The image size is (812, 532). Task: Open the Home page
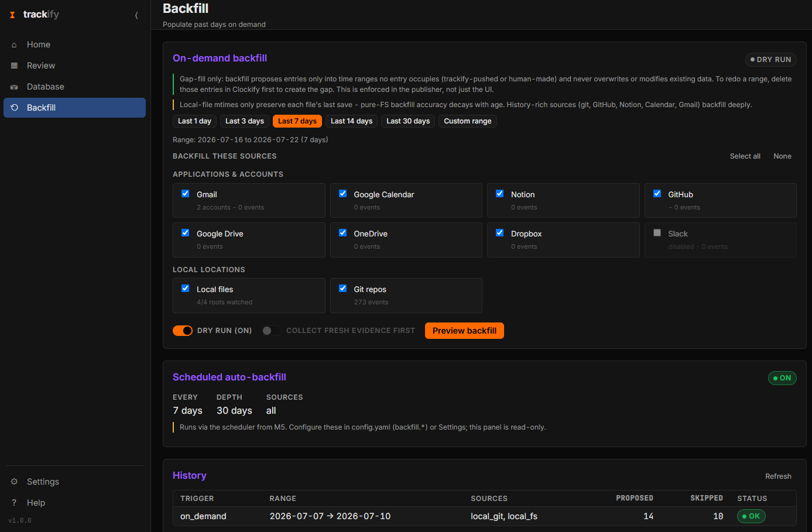(74, 44)
